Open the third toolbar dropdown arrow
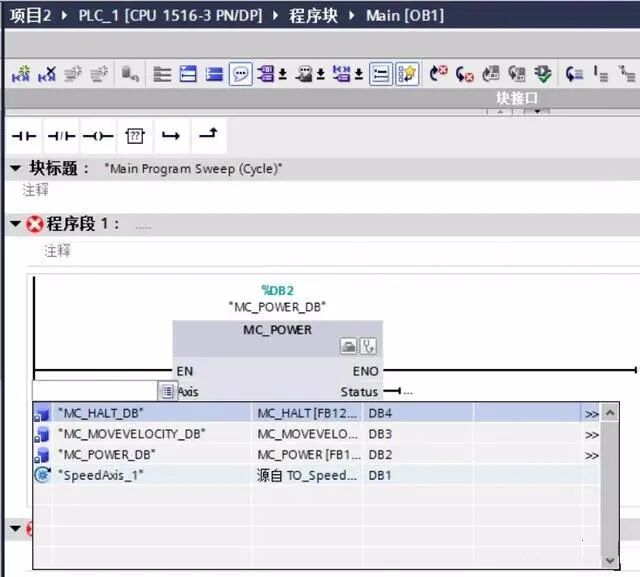The image size is (640, 577). point(359,74)
